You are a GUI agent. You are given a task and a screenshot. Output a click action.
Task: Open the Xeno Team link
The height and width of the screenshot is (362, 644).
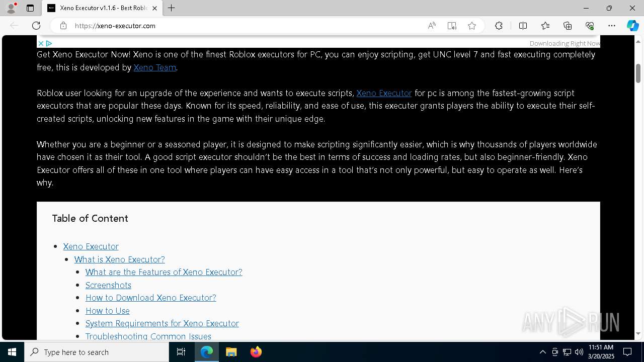tap(154, 67)
